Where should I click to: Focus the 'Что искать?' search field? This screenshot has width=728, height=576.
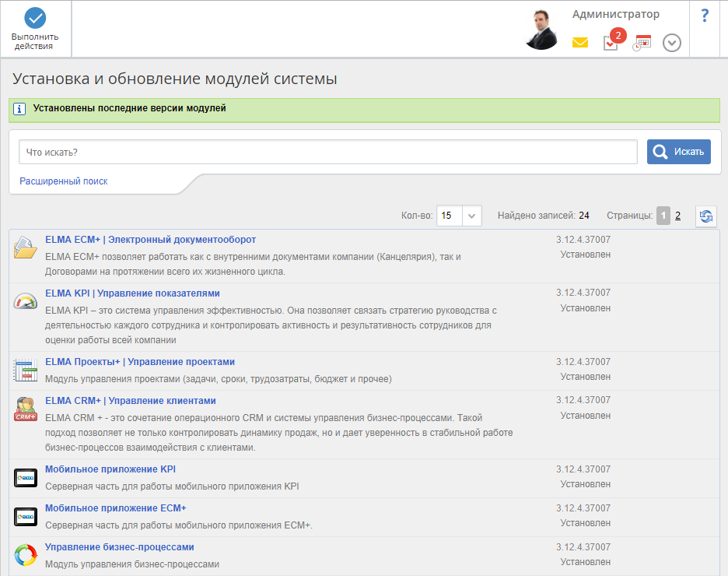pyautogui.click(x=327, y=152)
